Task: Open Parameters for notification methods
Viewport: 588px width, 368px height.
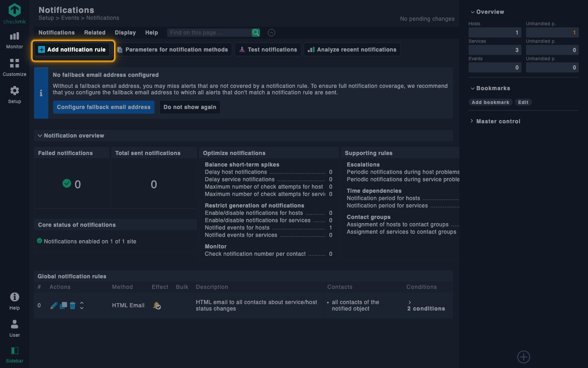Action: [x=173, y=50]
